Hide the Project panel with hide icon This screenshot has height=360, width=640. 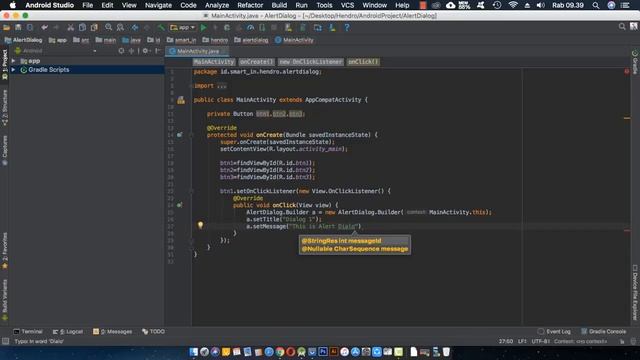click(x=158, y=51)
